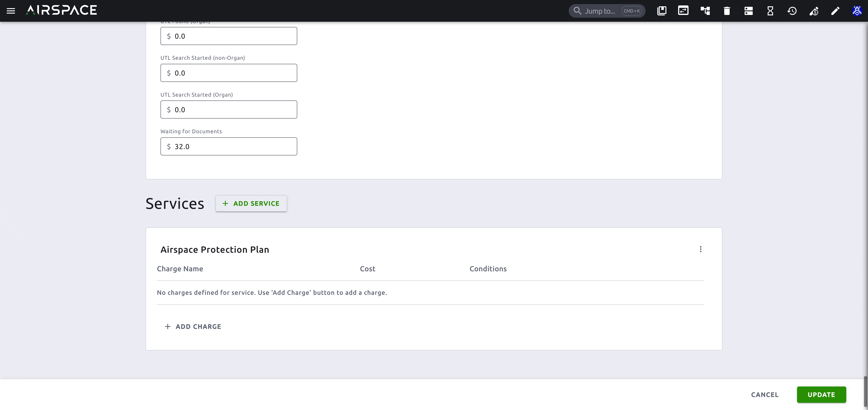Click the Airspace logo
This screenshot has width=868, height=410.
point(61,10)
